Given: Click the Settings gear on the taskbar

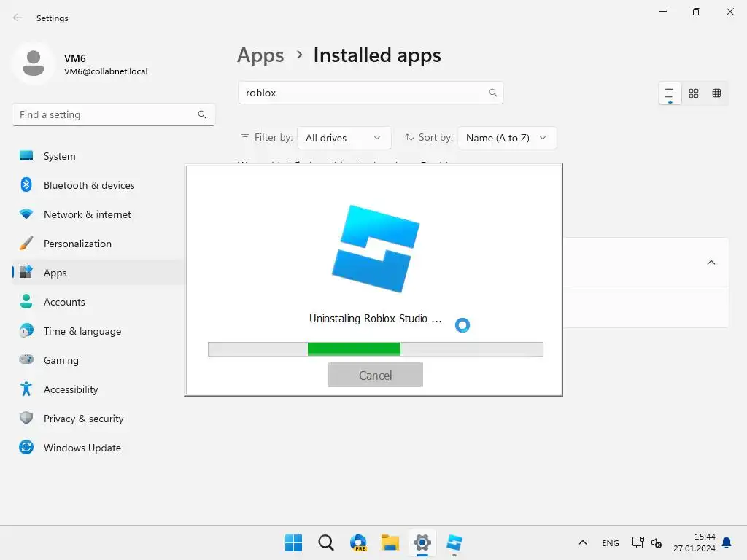Looking at the screenshot, I should [422, 542].
